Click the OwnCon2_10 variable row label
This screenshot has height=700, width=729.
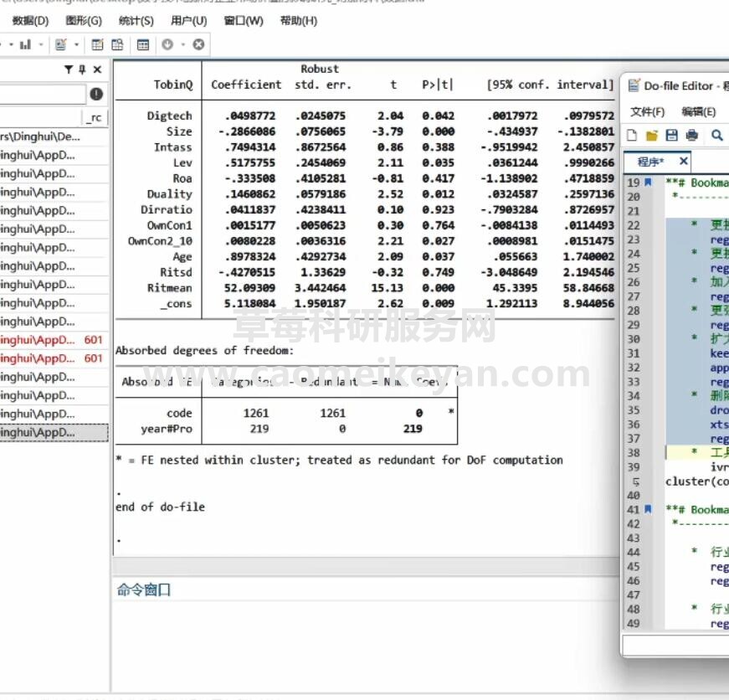tap(160, 241)
